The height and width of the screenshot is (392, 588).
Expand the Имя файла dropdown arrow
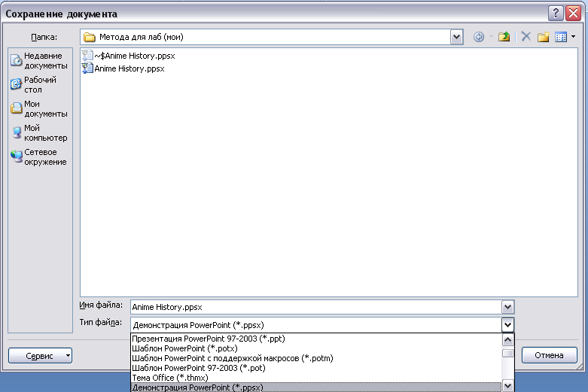point(507,307)
